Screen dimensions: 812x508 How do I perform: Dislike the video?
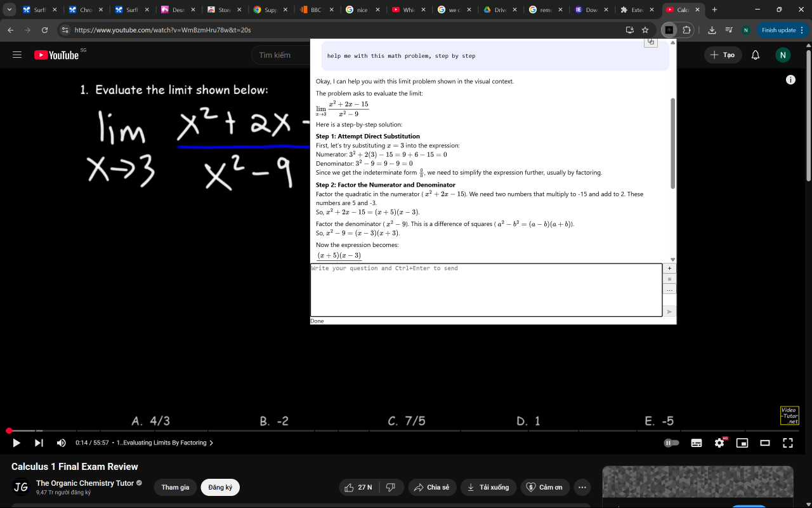[391, 487]
